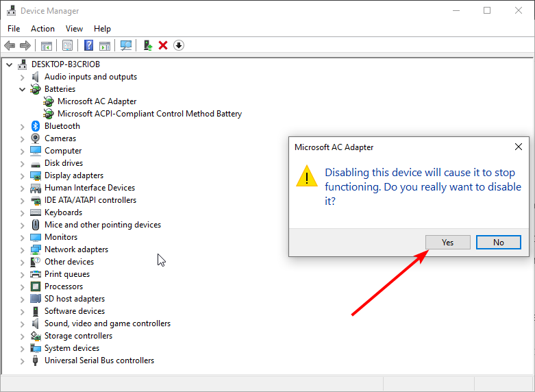Click the Network adapters icon

tap(36, 249)
